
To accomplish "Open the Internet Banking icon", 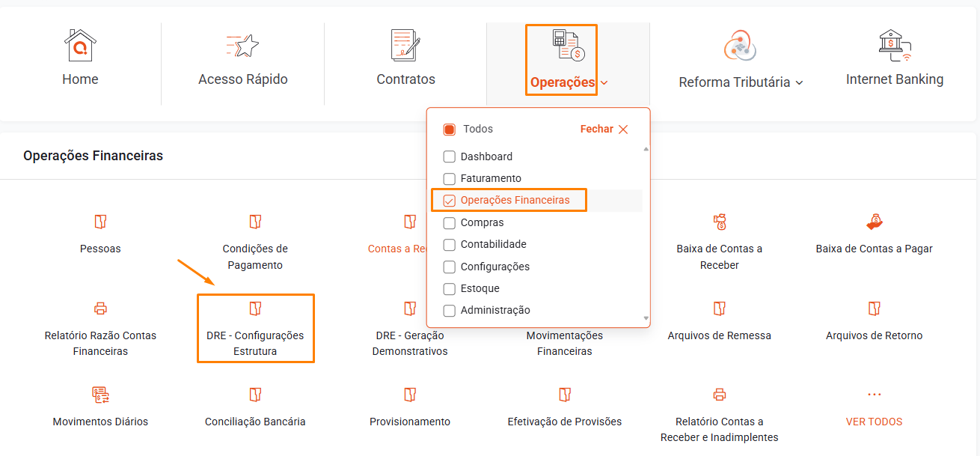I will pos(895,45).
